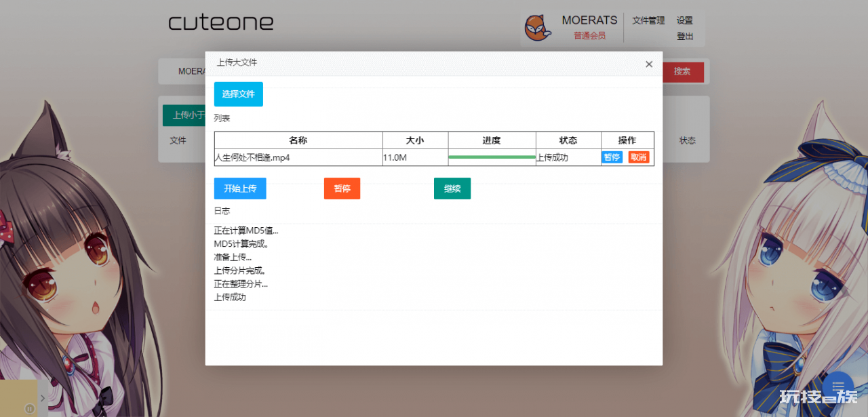Click the 日志 section label
The width and height of the screenshot is (868, 417).
[x=222, y=211]
